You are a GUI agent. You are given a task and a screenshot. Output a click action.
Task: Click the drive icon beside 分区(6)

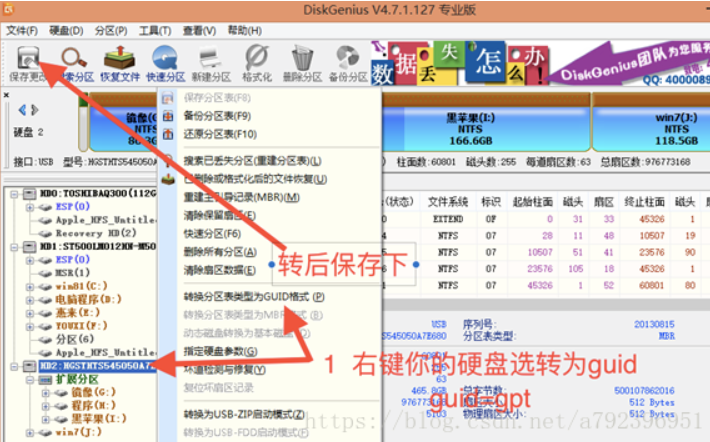[45, 339]
